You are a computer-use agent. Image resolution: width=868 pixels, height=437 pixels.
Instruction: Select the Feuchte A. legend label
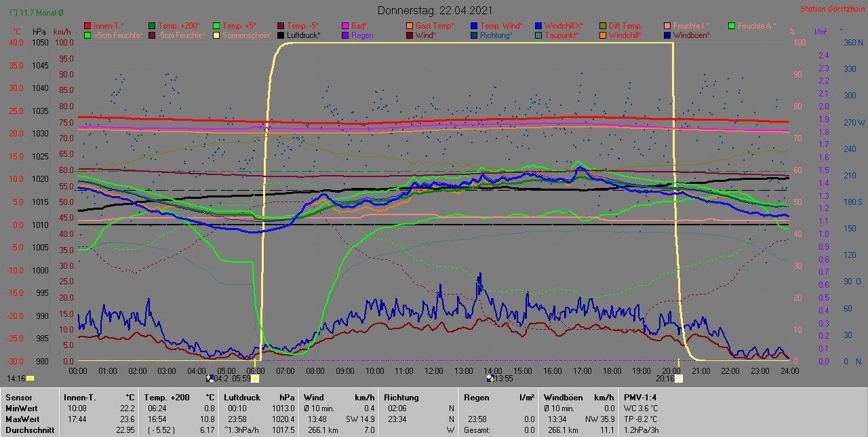pyautogui.click(x=757, y=26)
